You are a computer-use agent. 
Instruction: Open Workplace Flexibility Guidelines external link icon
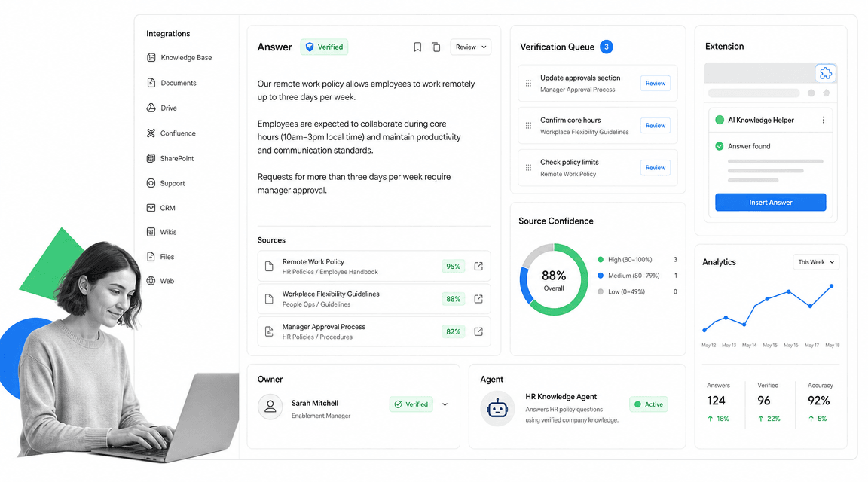coord(478,299)
